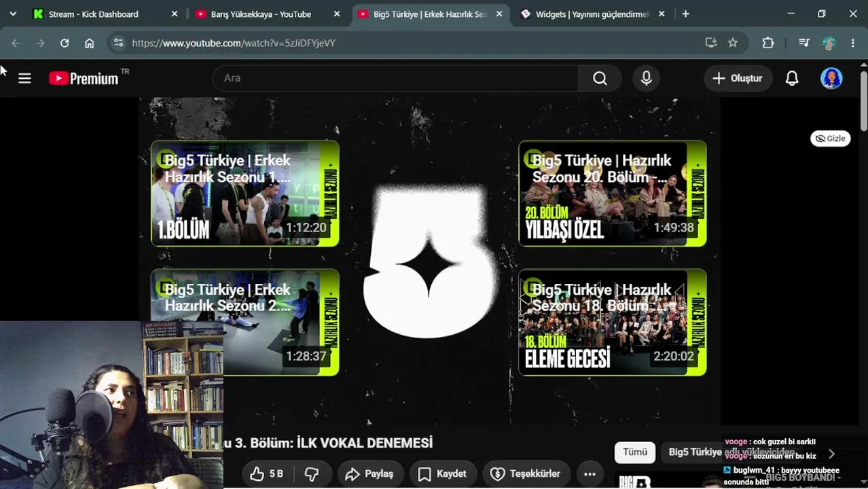Open Erkek Hazırlık Sezonu 2. Bölüm card
Viewport: 868px width, 489px height.
point(245,322)
